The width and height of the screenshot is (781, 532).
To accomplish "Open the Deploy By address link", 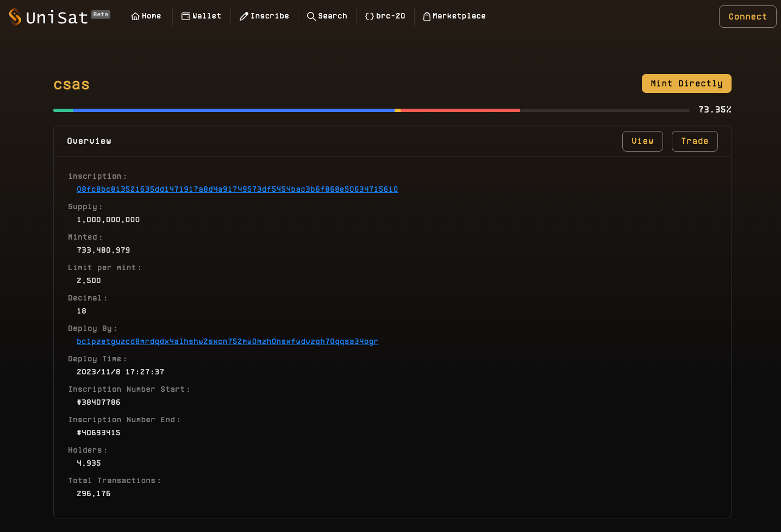I will point(227,342).
